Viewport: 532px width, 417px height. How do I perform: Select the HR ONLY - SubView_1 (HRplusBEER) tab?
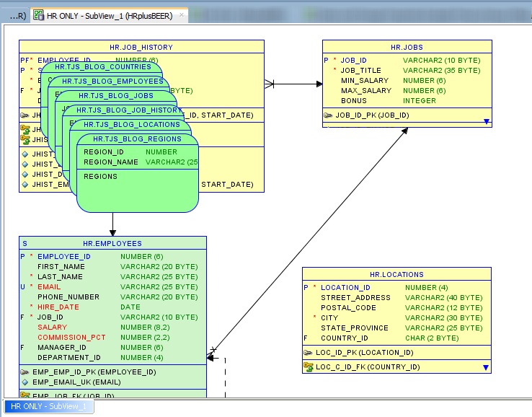tap(110, 16)
